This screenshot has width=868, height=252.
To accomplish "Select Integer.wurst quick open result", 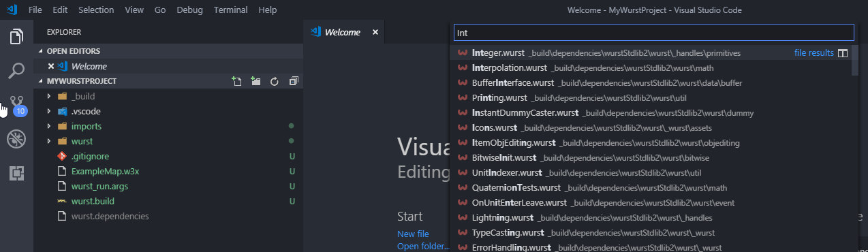I will click(x=651, y=52).
